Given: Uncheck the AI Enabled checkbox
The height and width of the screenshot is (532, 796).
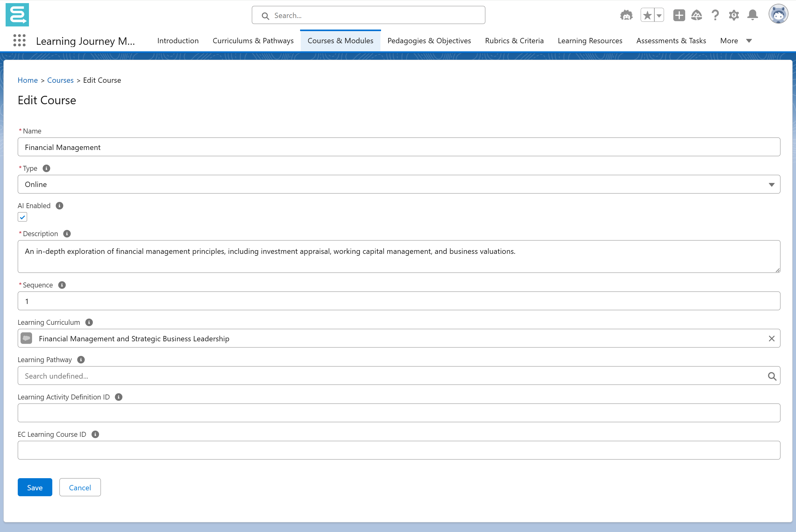Looking at the screenshot, I should [x=22, y=217].
